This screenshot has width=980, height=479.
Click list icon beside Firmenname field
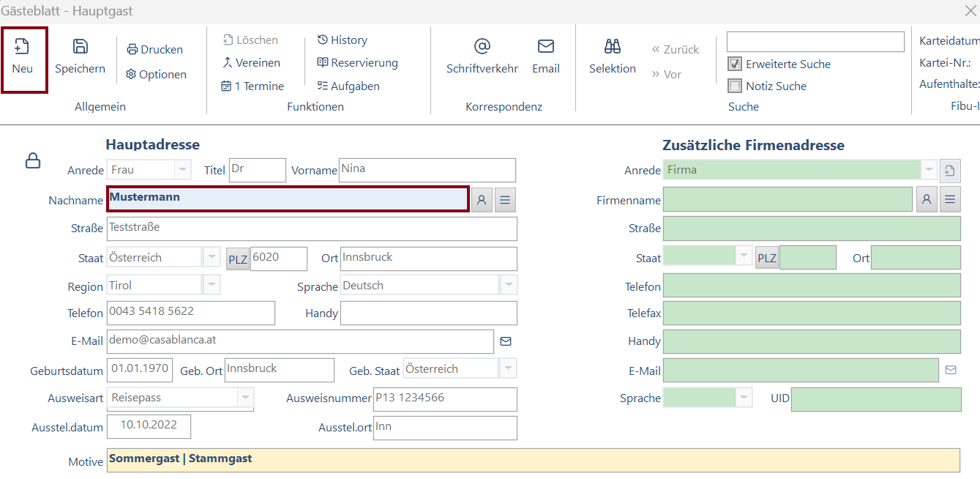tap(950, 200)
